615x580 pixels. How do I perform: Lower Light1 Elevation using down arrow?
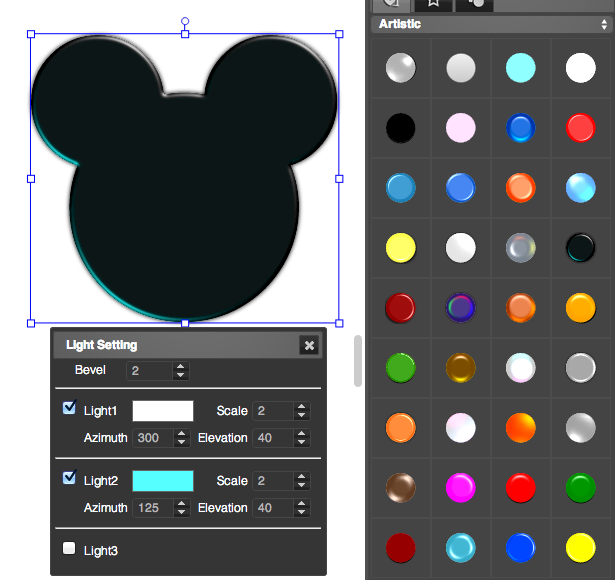click(301, 442)
